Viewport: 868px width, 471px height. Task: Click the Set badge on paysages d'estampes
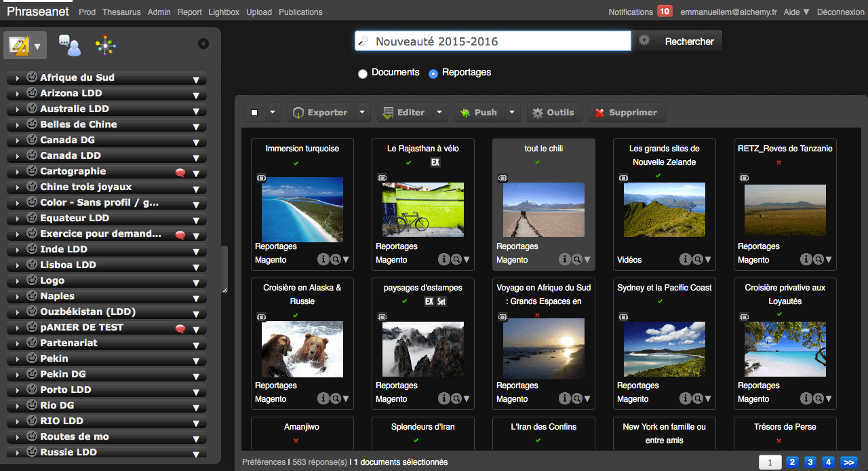(x=441, y=302)
